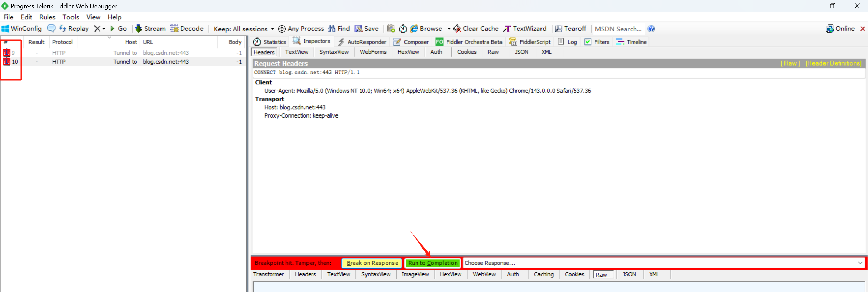Click Break on Response button
Screen dimensions: 868x292
372,263
